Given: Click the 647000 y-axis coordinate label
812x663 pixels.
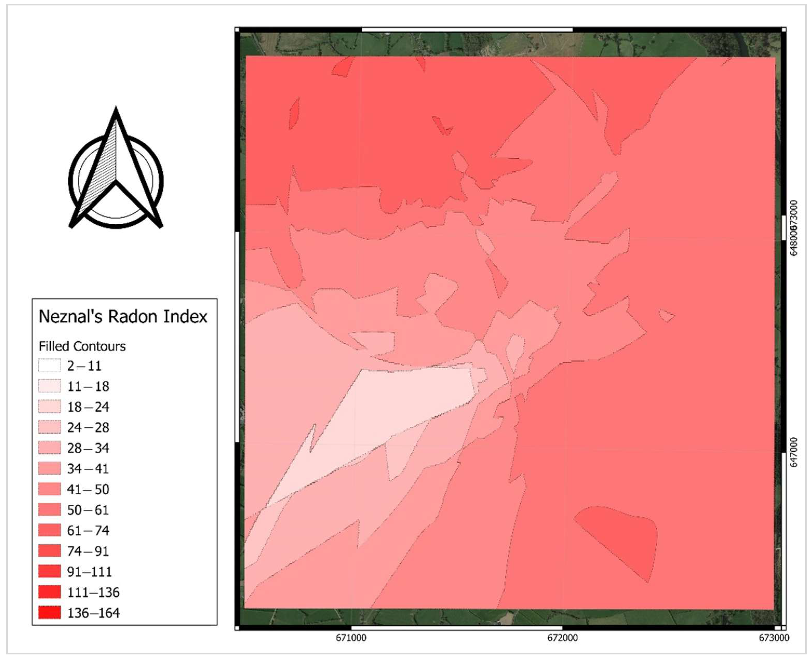Looking at the screenshot, I should [794, 452].
